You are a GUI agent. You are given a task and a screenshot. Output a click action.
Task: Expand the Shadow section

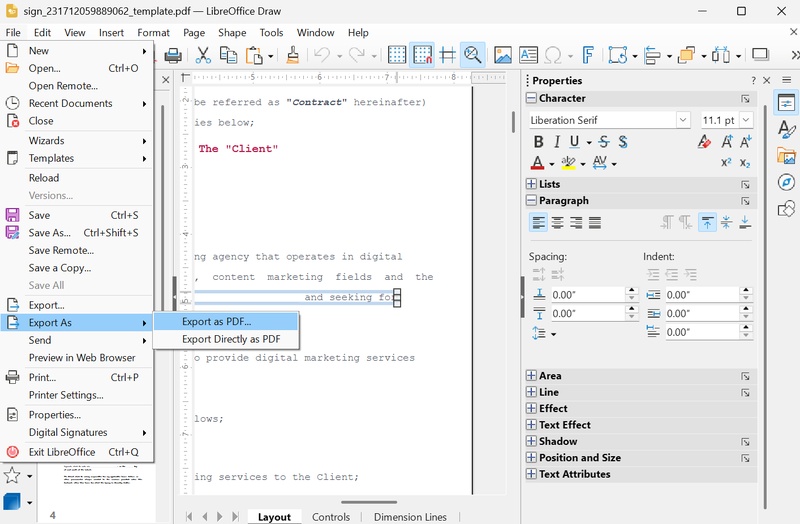[531, 441]
